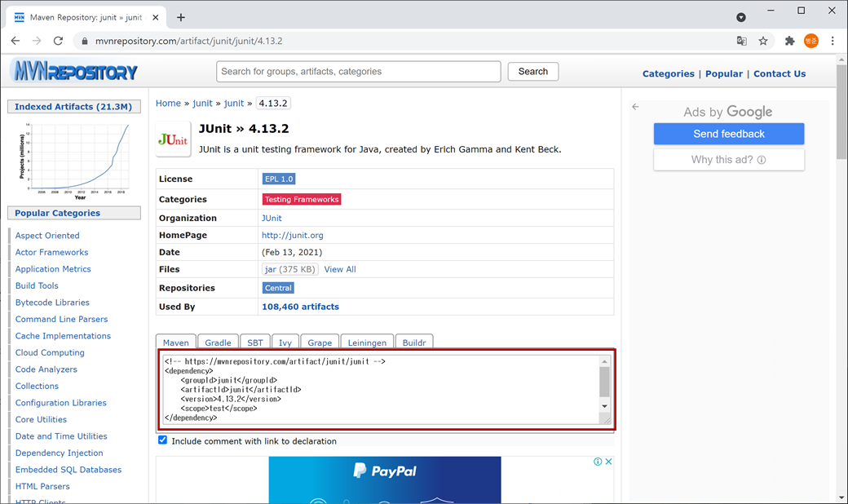Image resolution: width=848 pixels, height=504 pixels.
Task: Open the AdChoices info icon on PayPal ad
Action: point(598,462)
